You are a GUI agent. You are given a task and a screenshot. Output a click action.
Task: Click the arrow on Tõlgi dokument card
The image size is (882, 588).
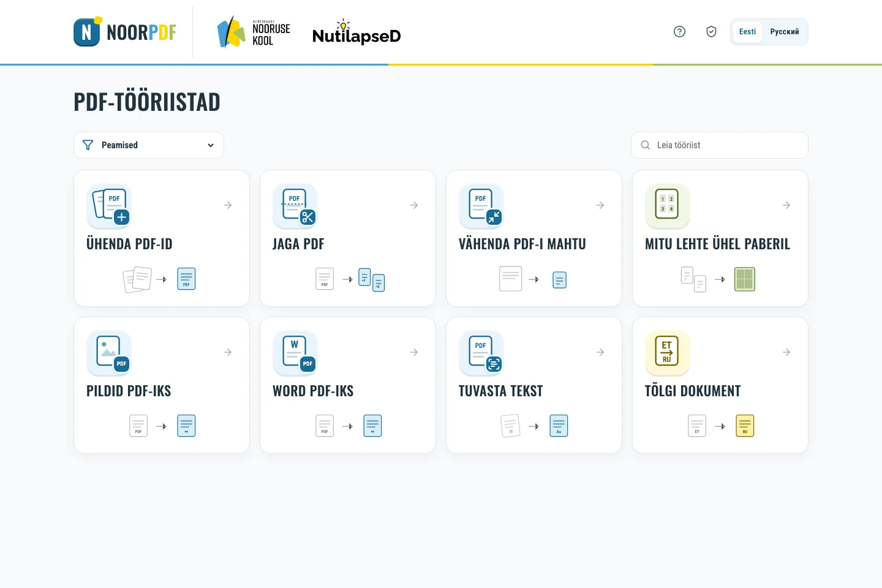786,352
